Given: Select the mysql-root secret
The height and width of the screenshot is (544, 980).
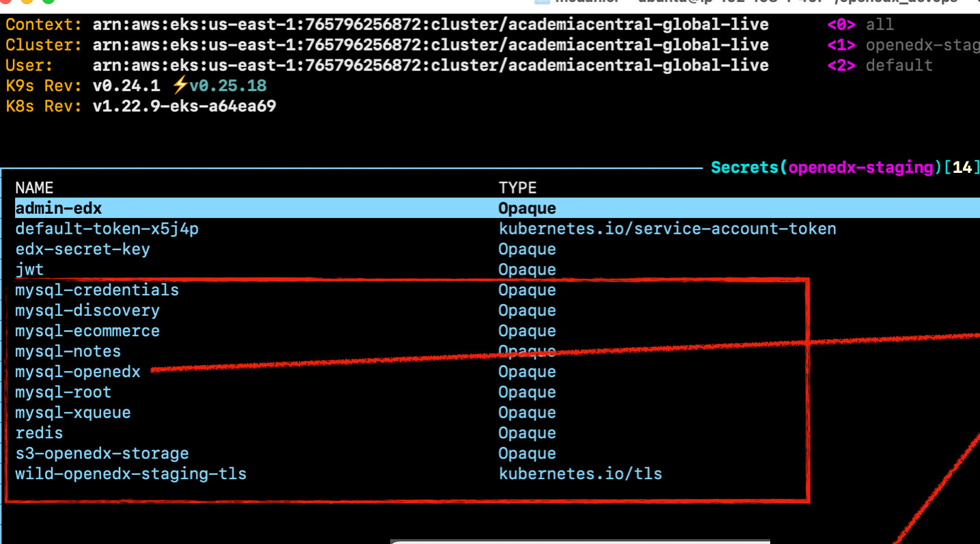Looking at the screenshot, I should click(x=63, y=392).
